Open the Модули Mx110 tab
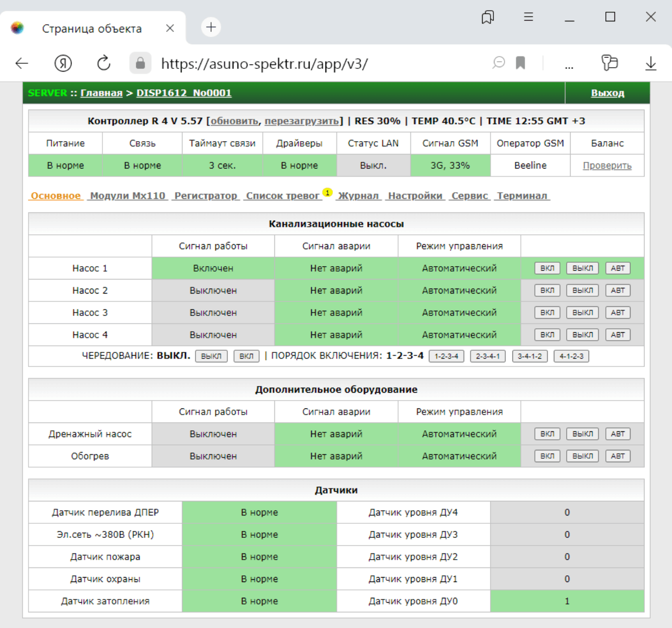The image size is (672, 628). (x=128, y=196)
